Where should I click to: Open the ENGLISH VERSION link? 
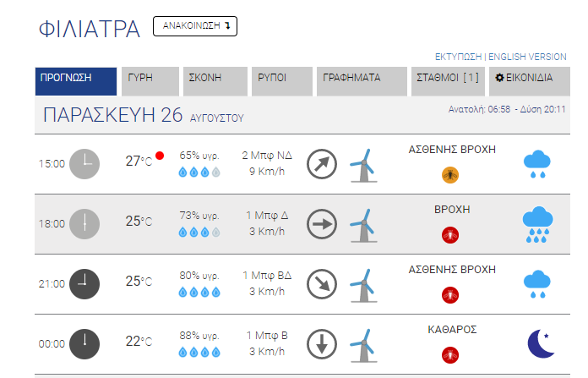coord(527,57)
